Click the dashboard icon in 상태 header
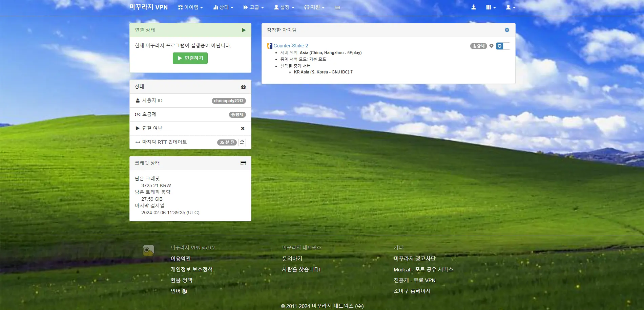Viewport: 644px width, 310px height. point(243,87)
